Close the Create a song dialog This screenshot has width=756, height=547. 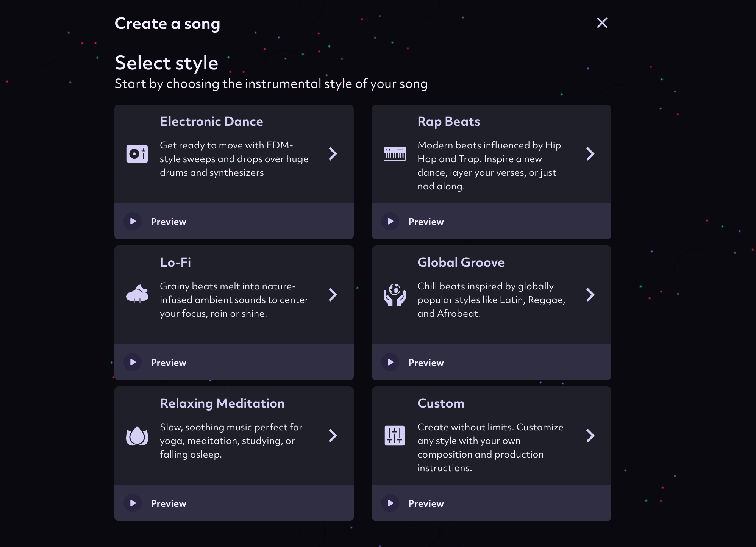pos(602,23)
